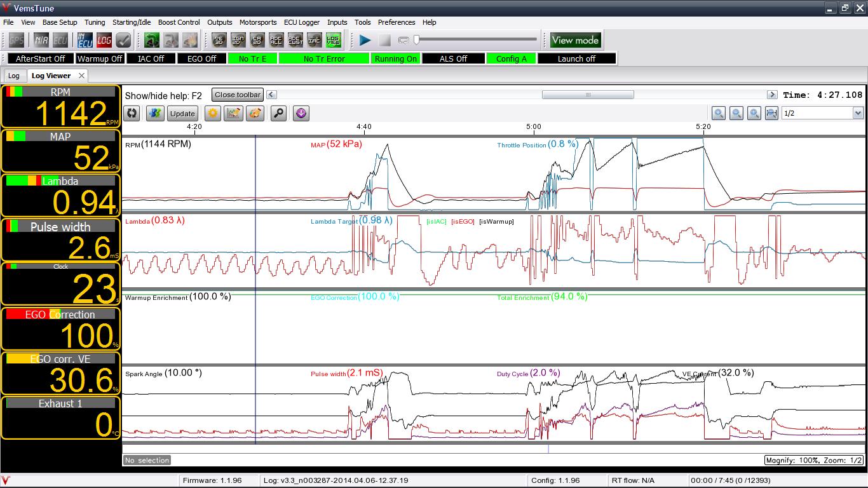Click the LOG icon in top toolbar
The image size is (868, 488).
pos(104,41)
